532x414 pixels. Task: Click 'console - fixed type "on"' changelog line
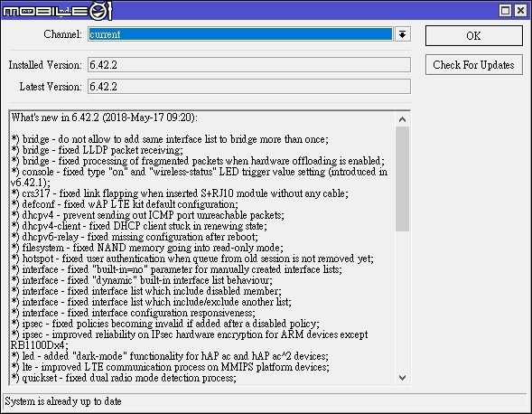point(199,177)
